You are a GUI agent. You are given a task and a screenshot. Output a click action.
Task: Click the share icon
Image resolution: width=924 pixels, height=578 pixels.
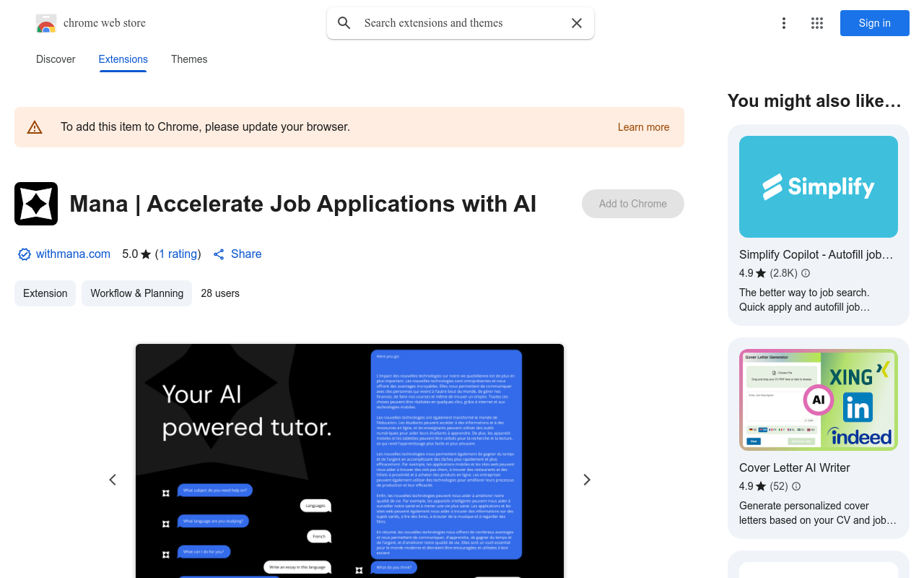[x=219, y=254]
